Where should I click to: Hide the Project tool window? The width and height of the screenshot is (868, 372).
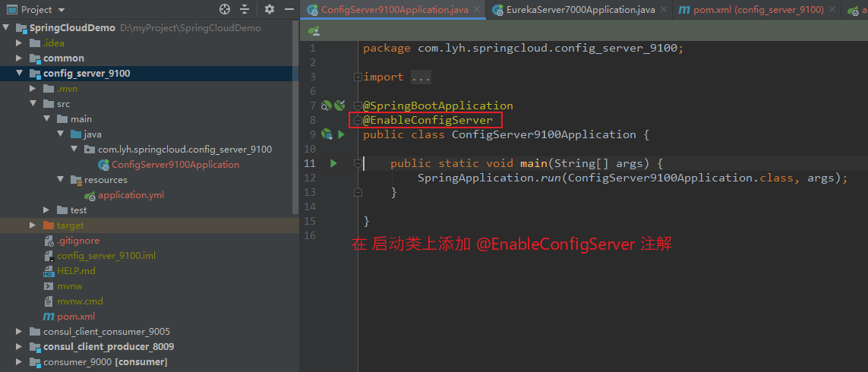[x=289, y=9]
